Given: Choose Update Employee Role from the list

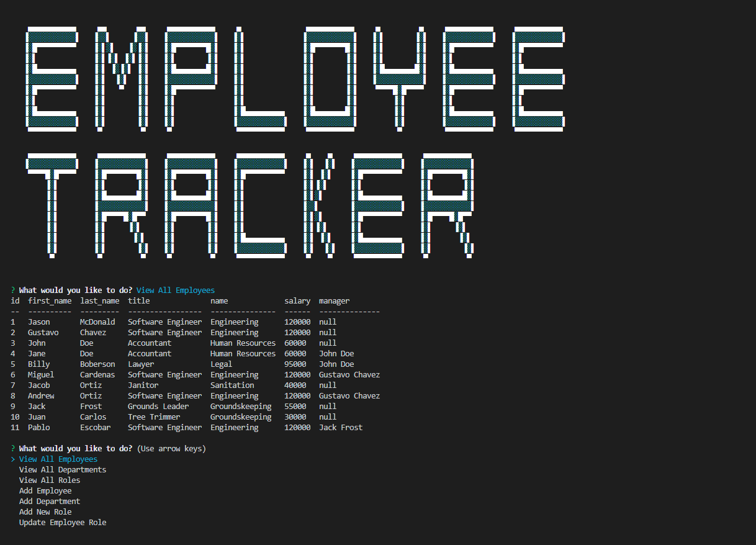Looking at the screenshot, I should click(62, 523).
